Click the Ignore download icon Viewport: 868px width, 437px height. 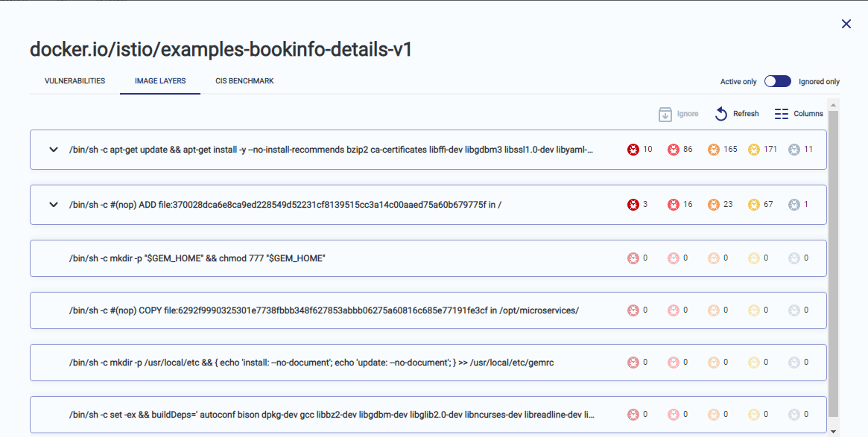[x=665, y=114]
